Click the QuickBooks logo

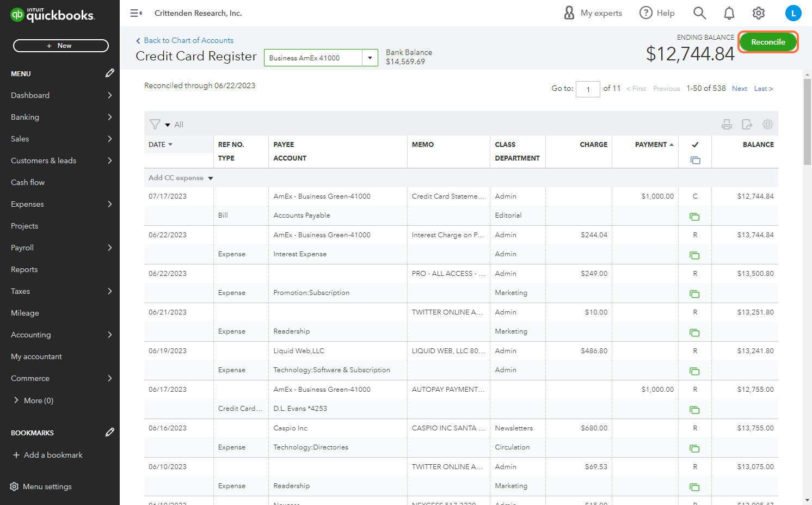pyautogui.click(x=53, y=15)
